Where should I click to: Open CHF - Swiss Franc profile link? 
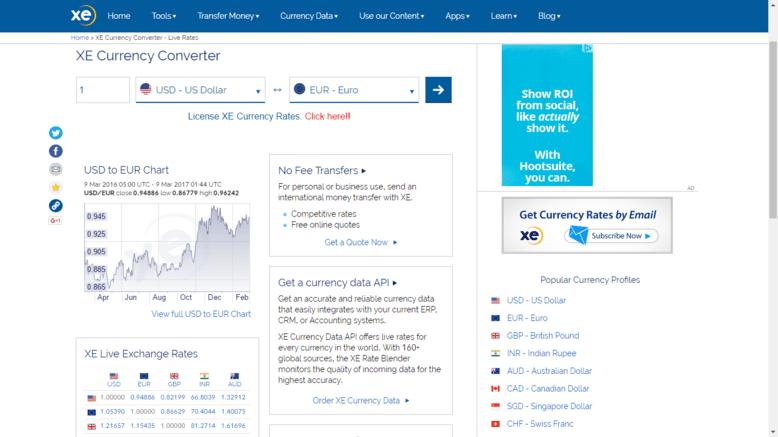click(x=540, y=424)
